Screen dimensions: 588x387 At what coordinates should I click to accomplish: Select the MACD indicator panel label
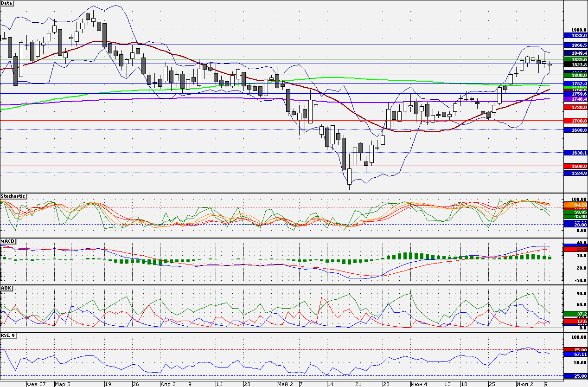point(7,241)
